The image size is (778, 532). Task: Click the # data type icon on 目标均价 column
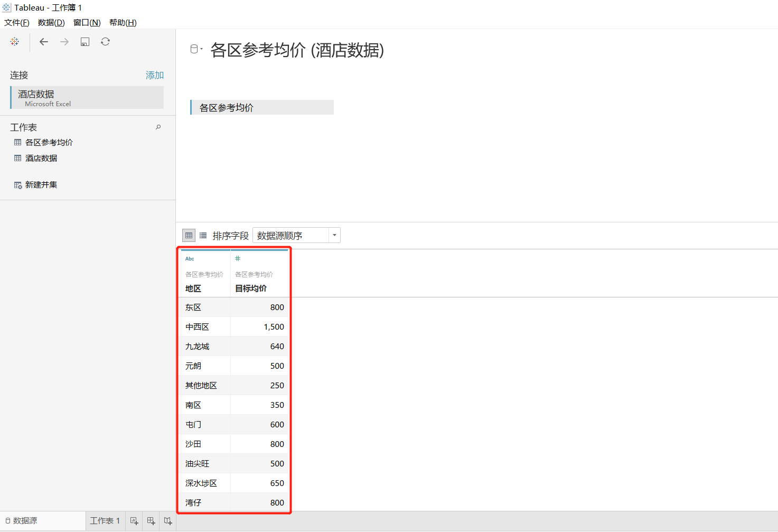coord(238,258)
